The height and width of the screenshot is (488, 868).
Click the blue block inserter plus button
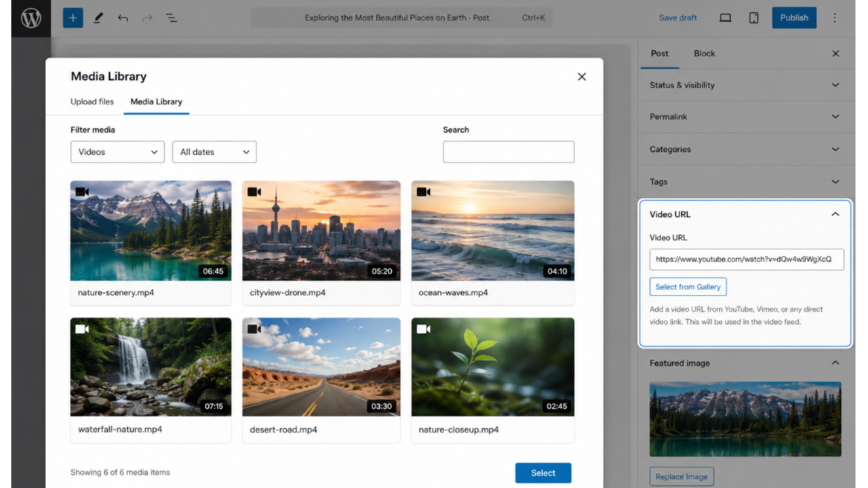pyautogui.click(x=73, y=18)
